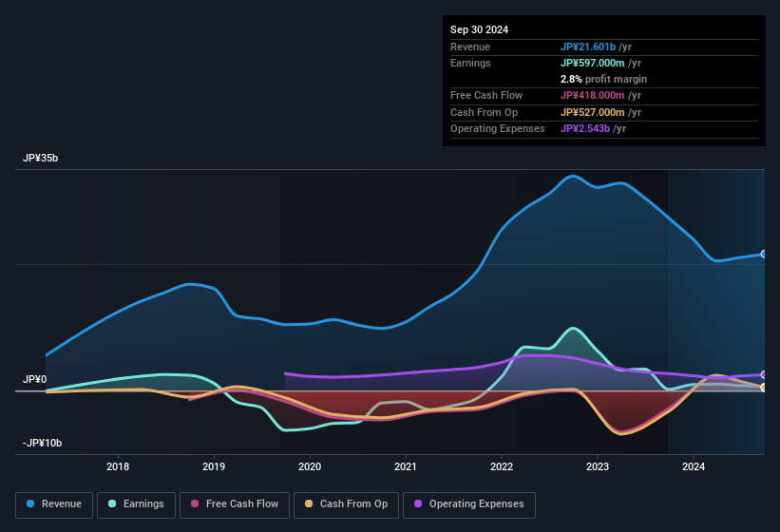Click the 2018 x-axis label

click(x=118, y=466)
